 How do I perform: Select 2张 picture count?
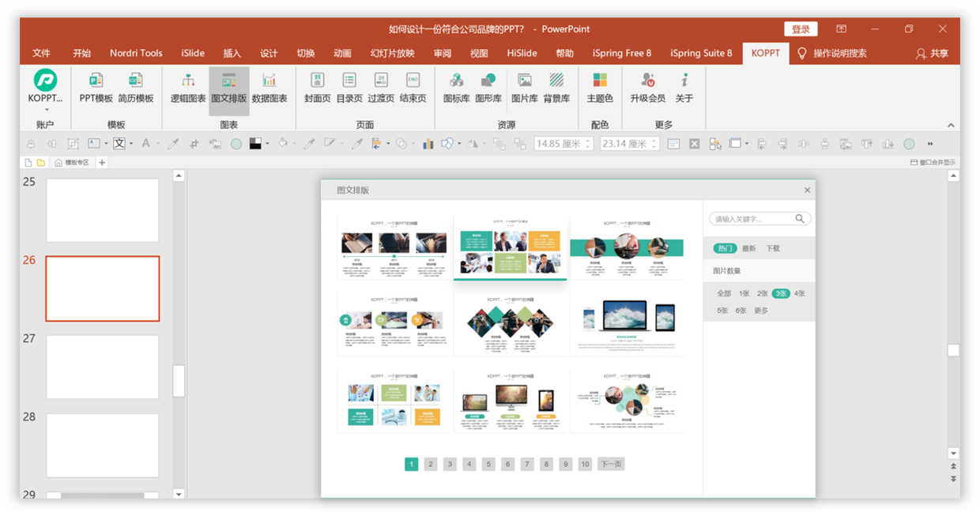[763, 293]
